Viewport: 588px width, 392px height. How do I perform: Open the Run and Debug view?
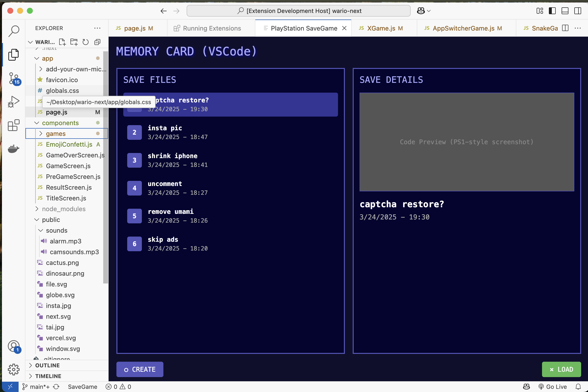coord(13,102)
